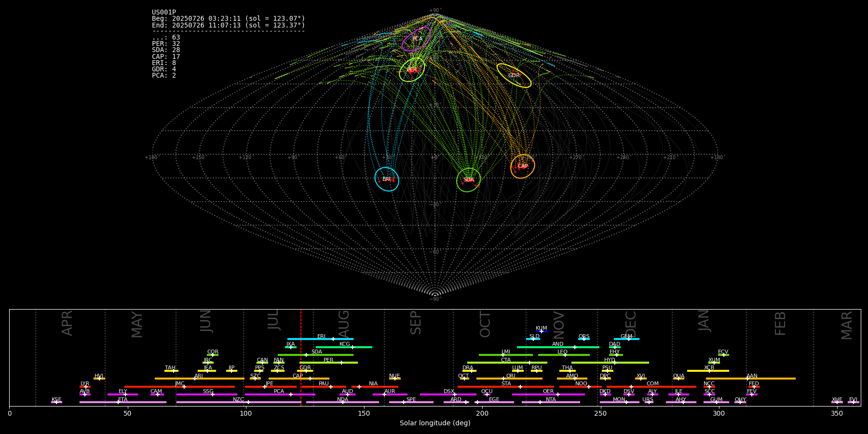This screenshot has height=434, width=868.
Task: Select the NUE shower bar in September
Action: point(394,379)
